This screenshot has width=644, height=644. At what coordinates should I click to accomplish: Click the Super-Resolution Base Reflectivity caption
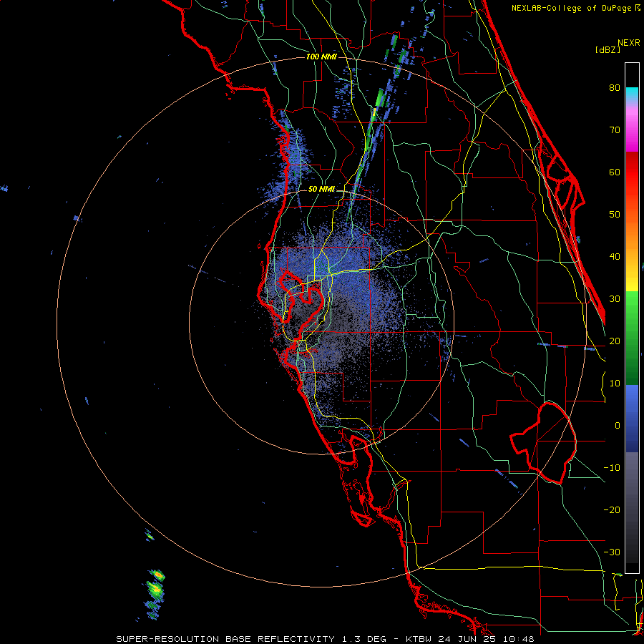click(x=325, y=639)
